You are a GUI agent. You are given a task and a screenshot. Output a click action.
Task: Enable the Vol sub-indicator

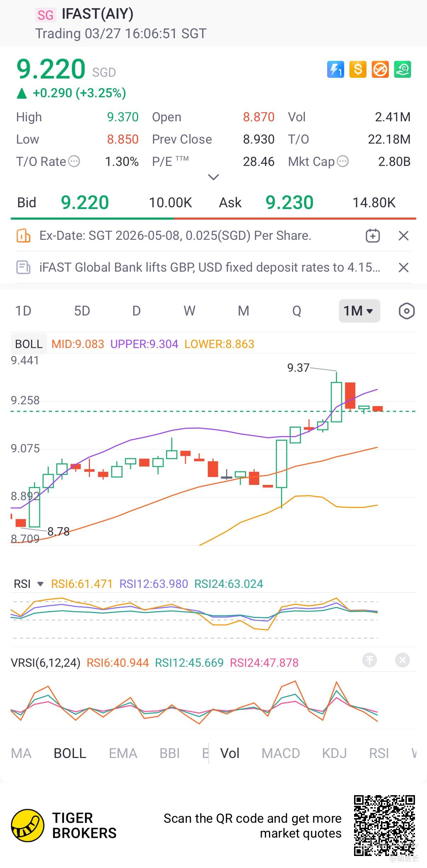point(230,753)
